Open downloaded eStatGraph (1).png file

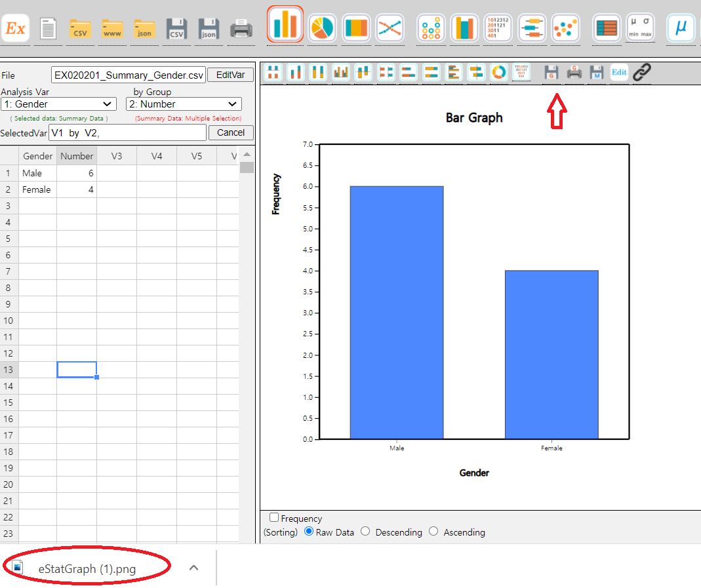(87, 568)
